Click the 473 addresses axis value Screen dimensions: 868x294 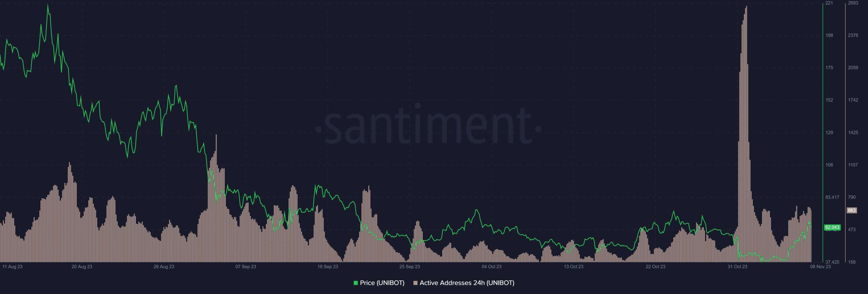852,230
